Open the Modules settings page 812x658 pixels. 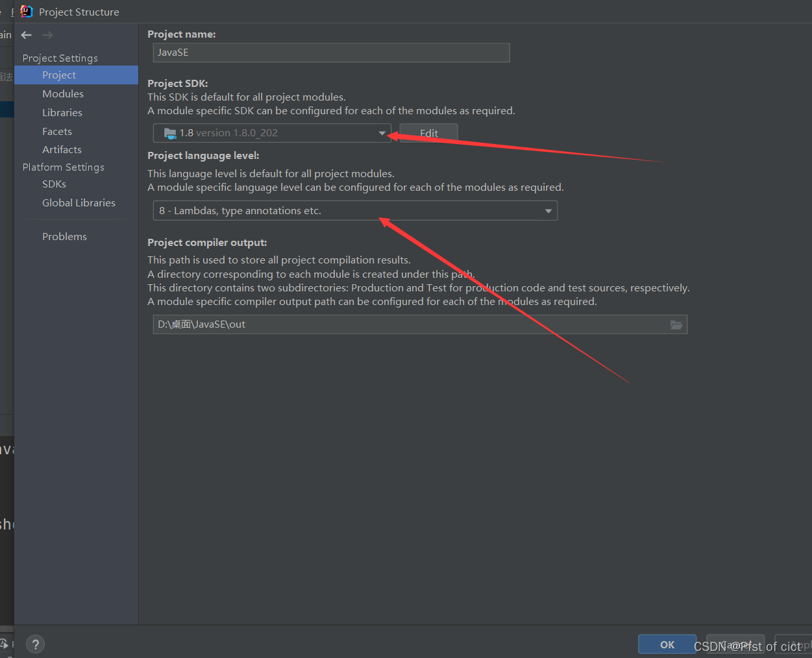point(63,94)
